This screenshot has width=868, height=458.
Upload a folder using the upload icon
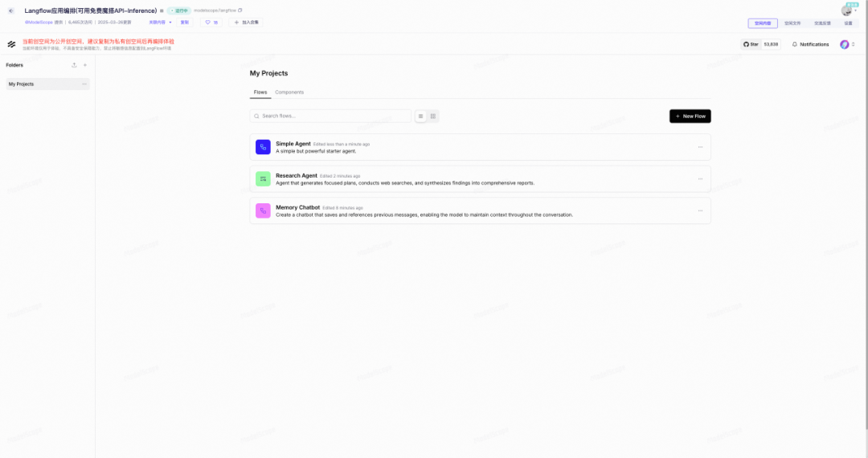74,65
